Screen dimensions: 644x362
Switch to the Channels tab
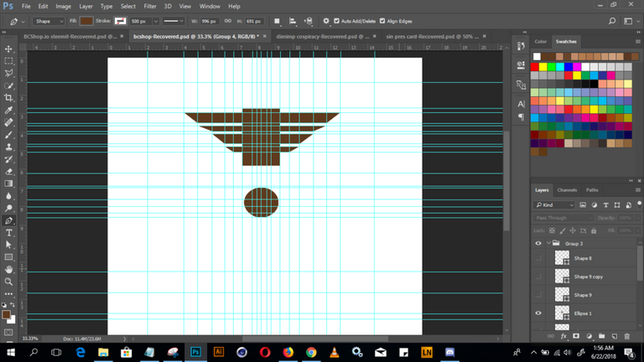coord(567,190)
